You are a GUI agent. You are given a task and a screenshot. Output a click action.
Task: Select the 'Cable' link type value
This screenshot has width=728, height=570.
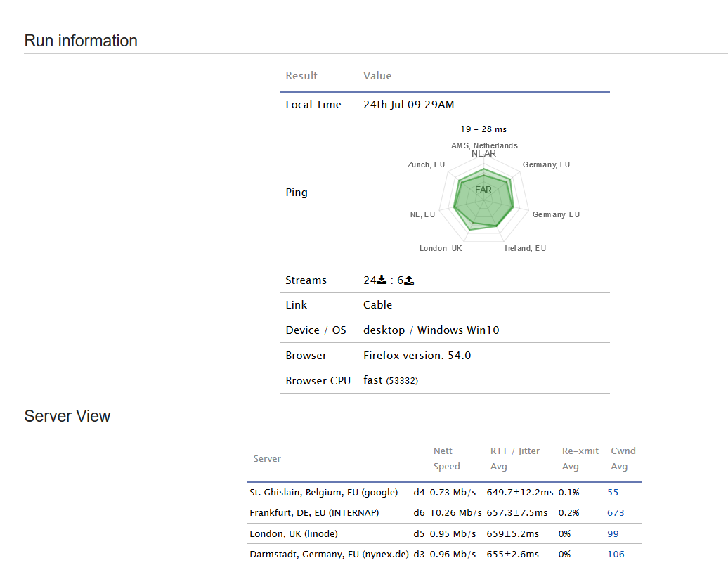coord(377,305)
